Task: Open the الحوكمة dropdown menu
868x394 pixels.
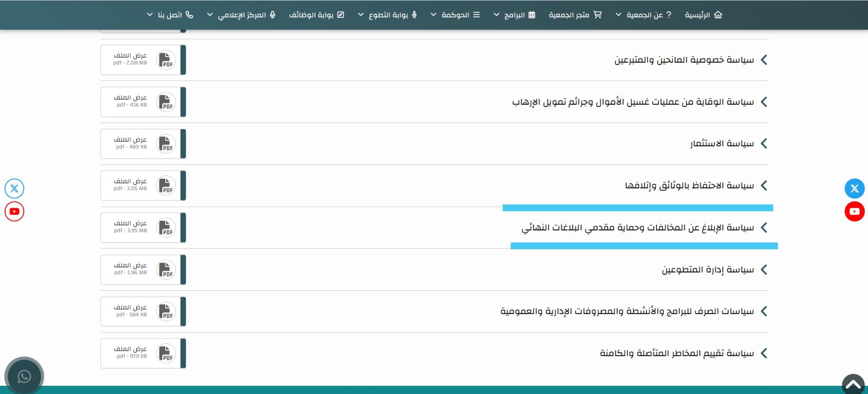Action: pyautogui.click(x=455, y=15)
